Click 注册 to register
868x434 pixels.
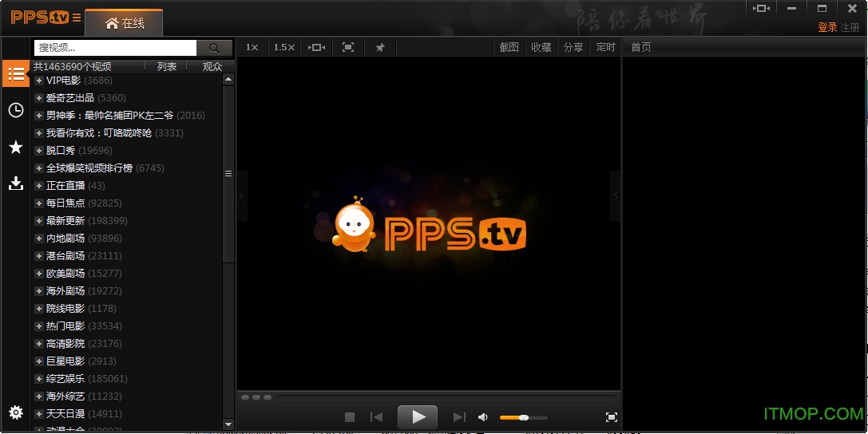849,28
